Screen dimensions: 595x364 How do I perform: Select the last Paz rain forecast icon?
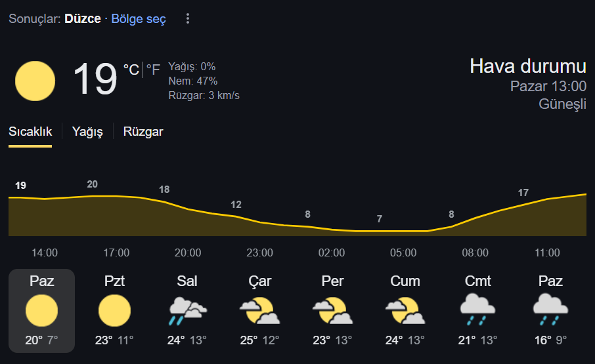pyautogui.click(x=550, y=310)
